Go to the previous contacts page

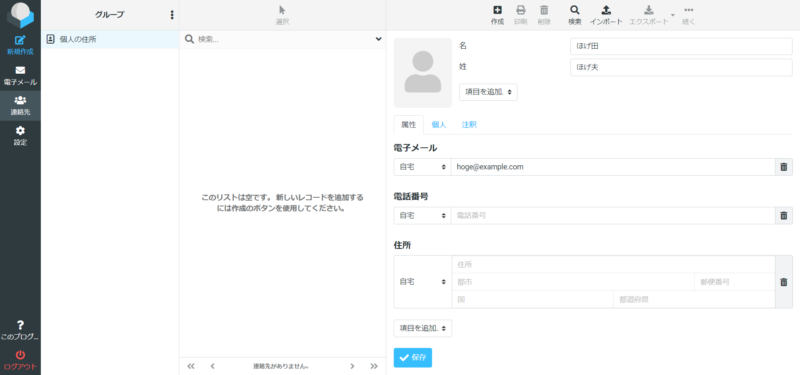click(x=213, y=366)
